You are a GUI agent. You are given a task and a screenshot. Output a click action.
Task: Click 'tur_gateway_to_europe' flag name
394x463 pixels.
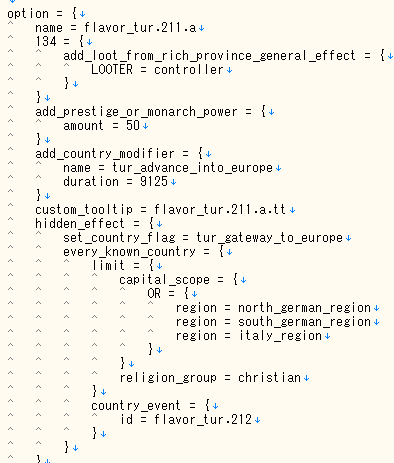(270, 238)
